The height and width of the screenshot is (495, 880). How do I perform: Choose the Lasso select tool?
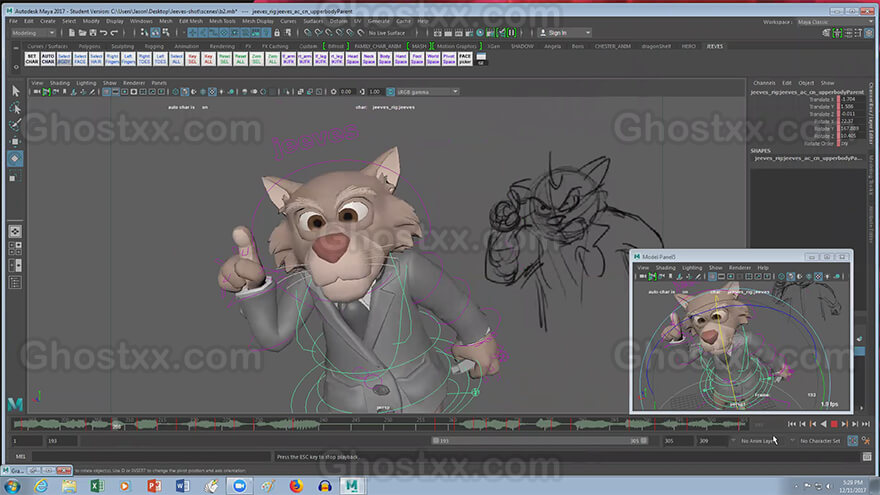tap(15, 108)
